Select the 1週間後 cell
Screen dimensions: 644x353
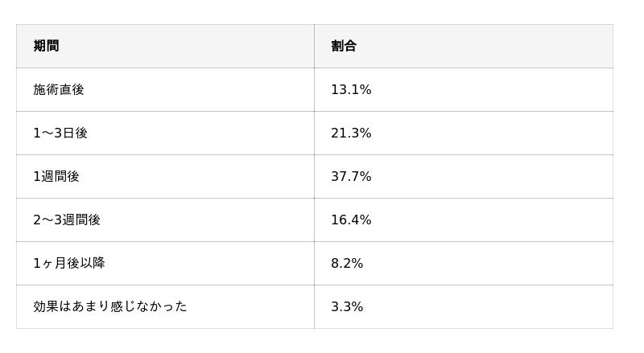56,176
